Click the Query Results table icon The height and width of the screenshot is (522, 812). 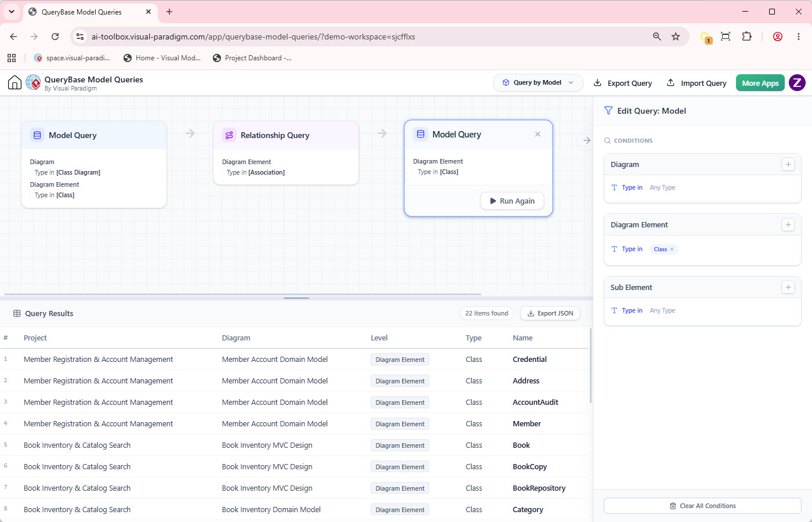coord(17,313)
